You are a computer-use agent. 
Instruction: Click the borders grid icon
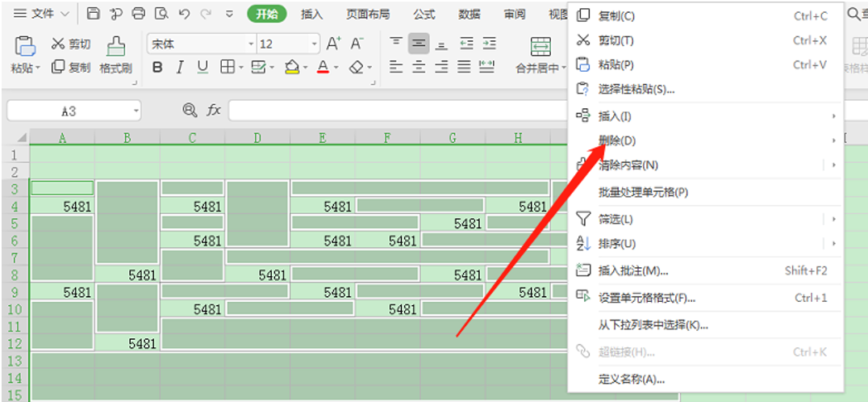(x=227, y=68)
